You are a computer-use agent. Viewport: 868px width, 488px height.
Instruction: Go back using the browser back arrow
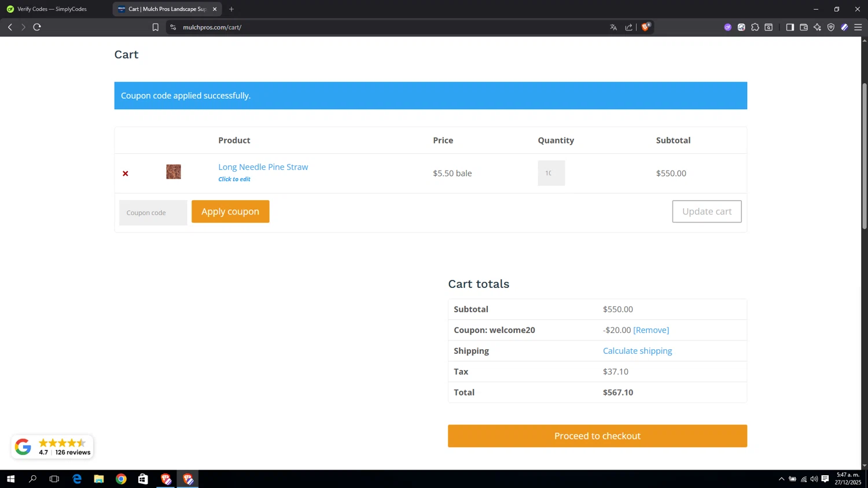[x=10, y=27]
